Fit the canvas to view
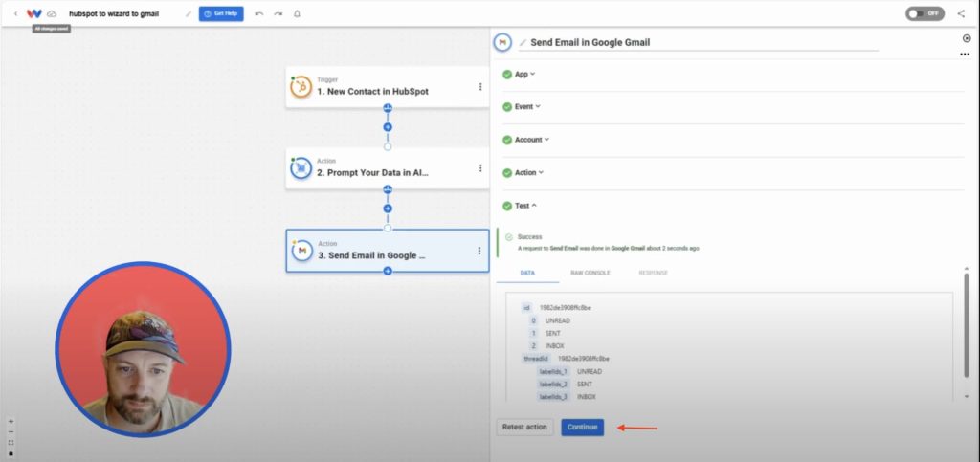The height and width of the screenshot is (462, 980). (11, 443)
